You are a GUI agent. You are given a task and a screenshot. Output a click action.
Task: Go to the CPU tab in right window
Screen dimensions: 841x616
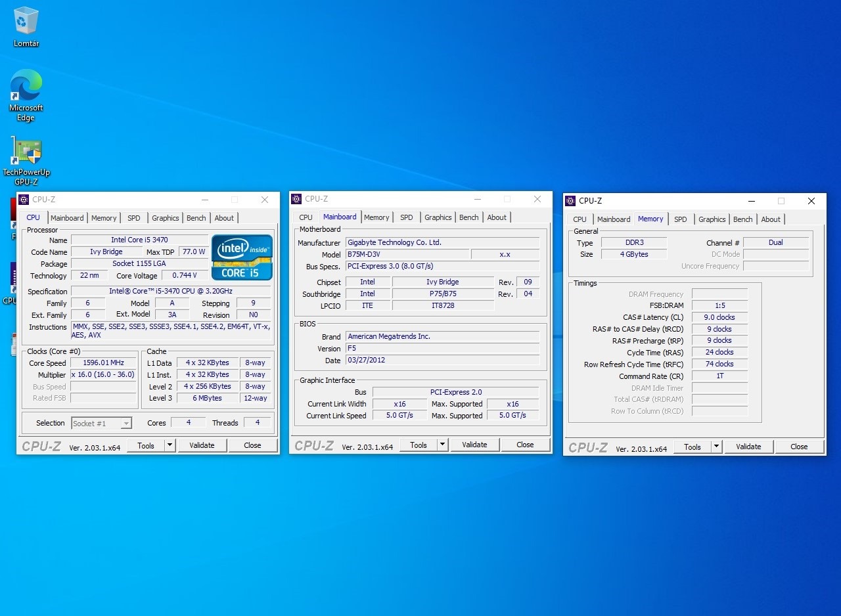(580, 219)
